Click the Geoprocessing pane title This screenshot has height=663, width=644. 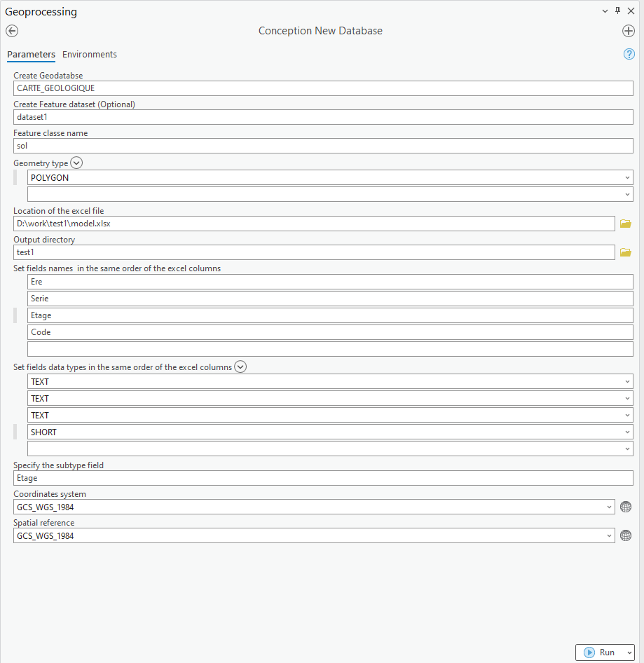(41, 12)
